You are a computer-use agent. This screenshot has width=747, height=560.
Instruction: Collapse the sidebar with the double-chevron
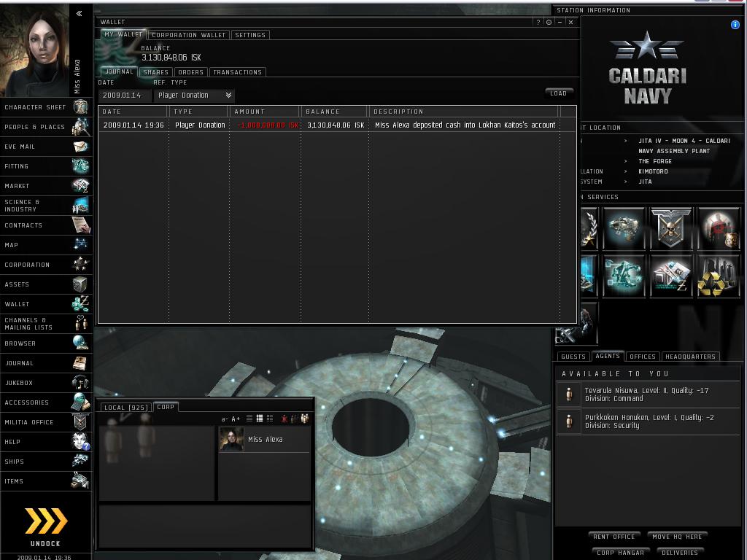[x=79, y=13]
